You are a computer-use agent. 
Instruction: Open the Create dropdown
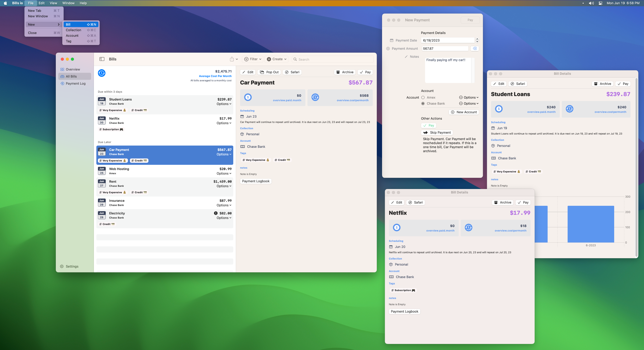click(x=276, y=59)
